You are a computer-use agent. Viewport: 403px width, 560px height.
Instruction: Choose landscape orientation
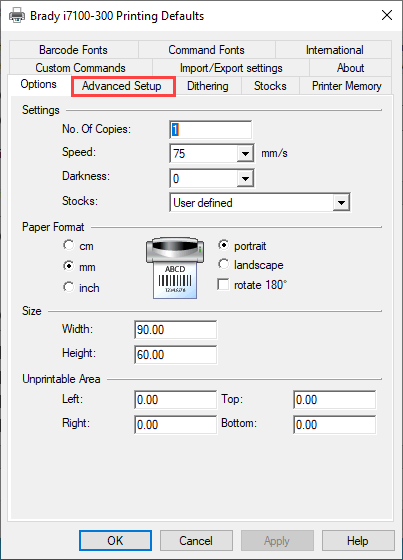coord(223,265)
